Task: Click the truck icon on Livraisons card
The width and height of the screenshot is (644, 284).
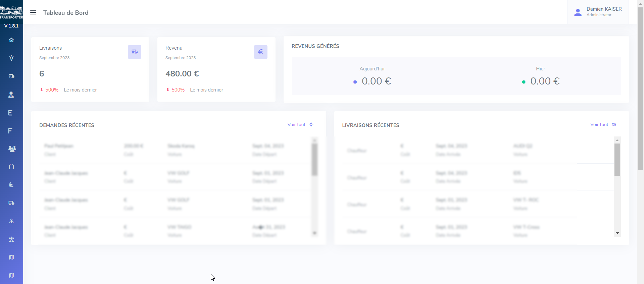Action: pyautogui.click(x=135, y=52)
